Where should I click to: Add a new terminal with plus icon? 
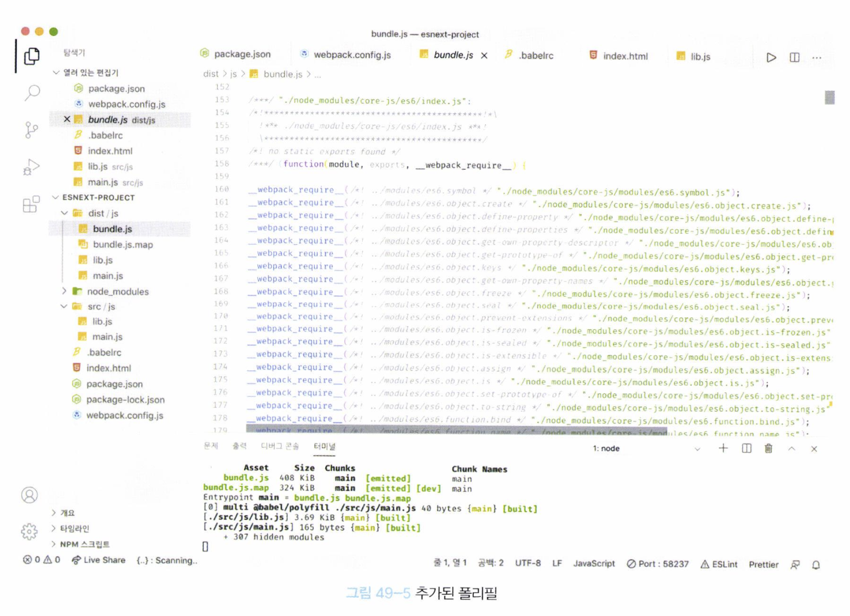point(723,448)
